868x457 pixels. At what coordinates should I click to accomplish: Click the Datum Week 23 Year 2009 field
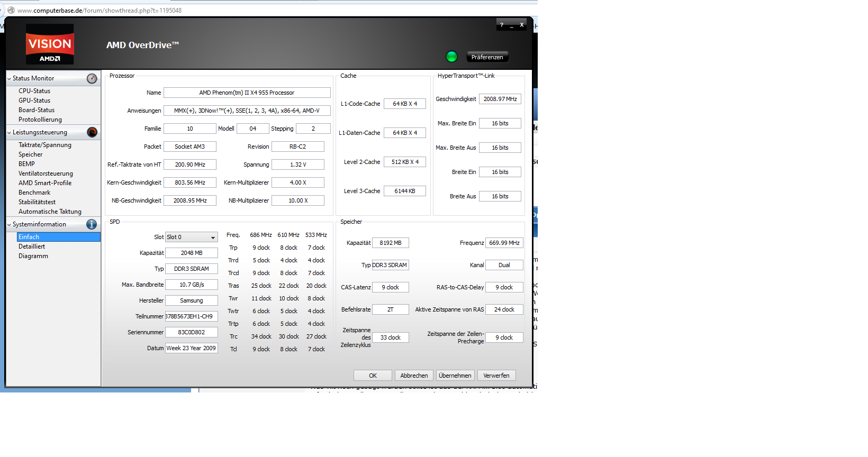192,348
